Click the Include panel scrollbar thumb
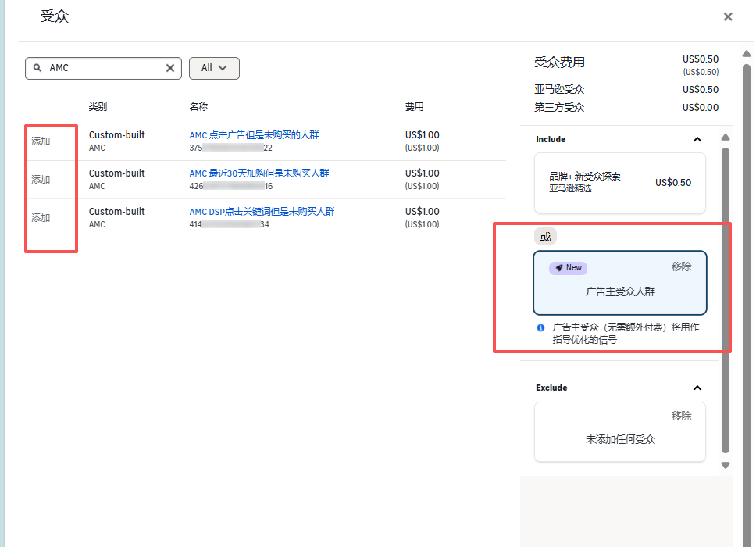The width and height of the screenshot is (756, 547). click(726, 301)
